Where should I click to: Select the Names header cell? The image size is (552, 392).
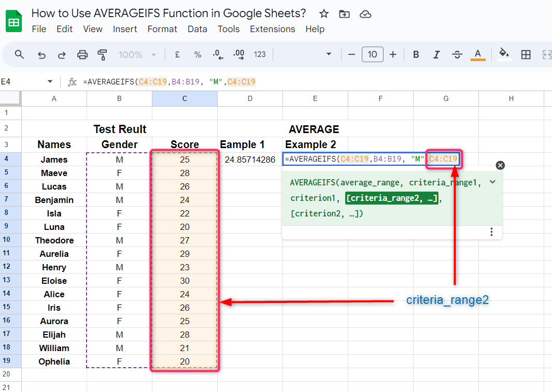point(54,144)
